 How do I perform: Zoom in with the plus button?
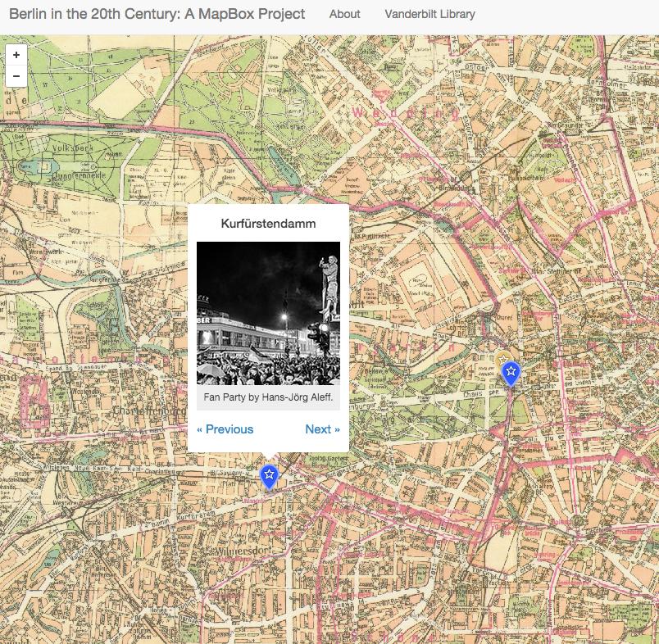(16, 55)
